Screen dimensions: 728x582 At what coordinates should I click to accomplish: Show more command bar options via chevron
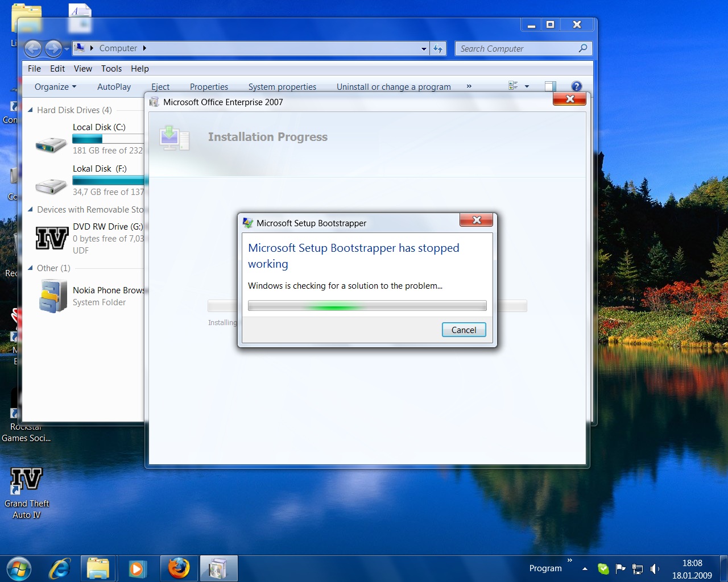(x=469, y=86)
